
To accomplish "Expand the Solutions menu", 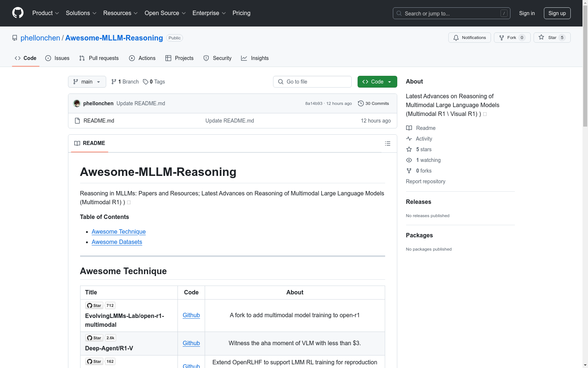I will tap(81, 13).
